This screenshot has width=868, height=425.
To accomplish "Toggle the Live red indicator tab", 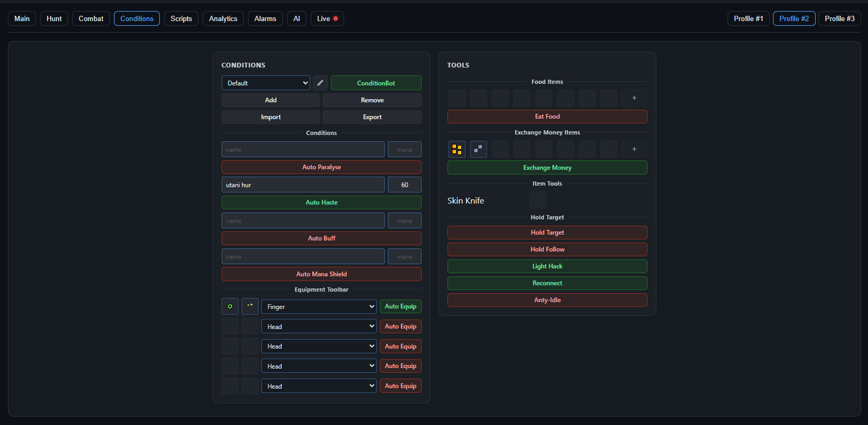I will coord(327,18).
